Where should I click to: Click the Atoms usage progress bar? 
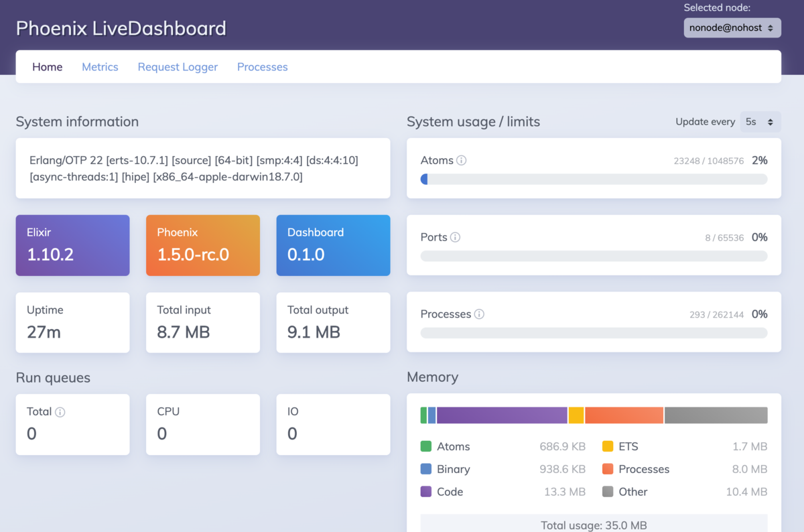point(594,179)
